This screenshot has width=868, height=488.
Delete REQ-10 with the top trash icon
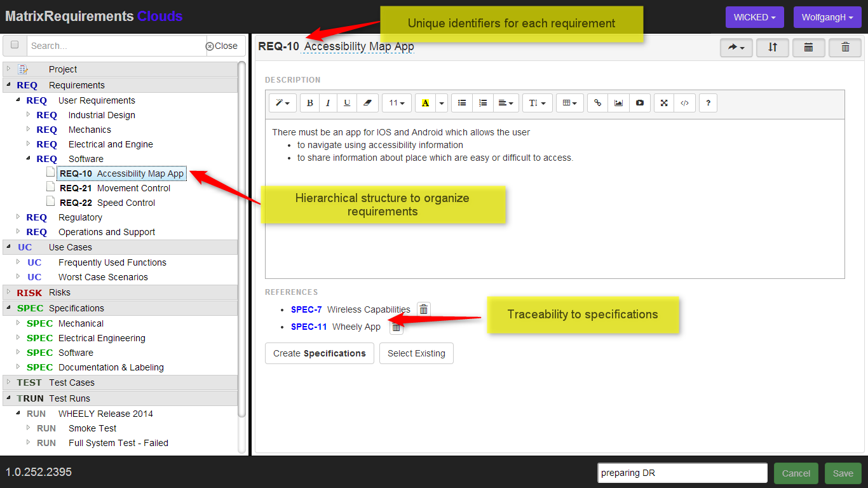(x=845, y=48)
